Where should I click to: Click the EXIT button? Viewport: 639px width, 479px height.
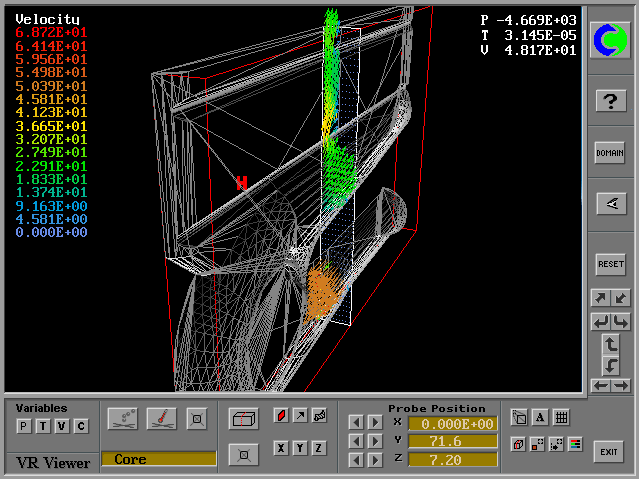click(608, 451)
